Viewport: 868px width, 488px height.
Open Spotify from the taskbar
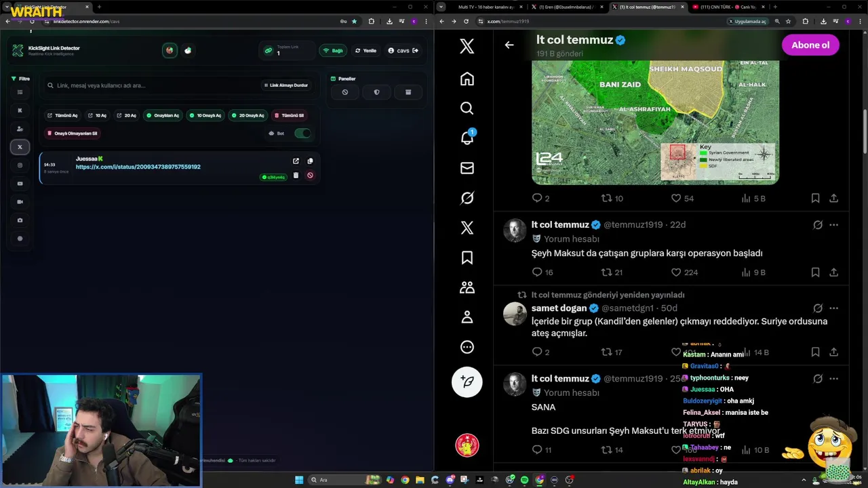[x=524, y=480]
